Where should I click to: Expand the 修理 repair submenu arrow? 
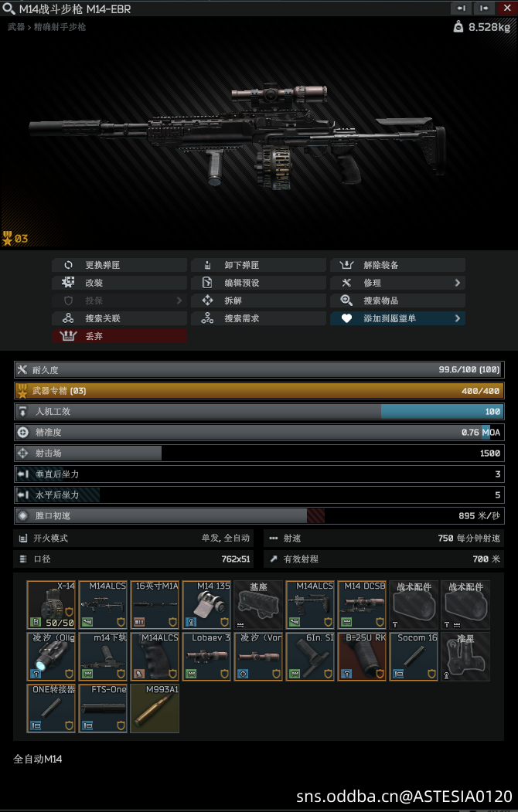pos(458,283)
